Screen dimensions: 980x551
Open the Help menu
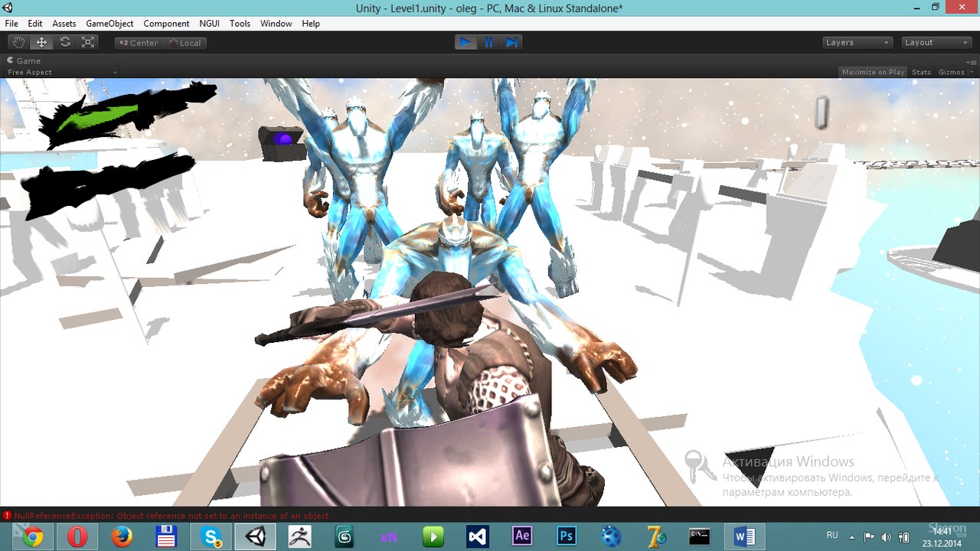click(311, 24)
